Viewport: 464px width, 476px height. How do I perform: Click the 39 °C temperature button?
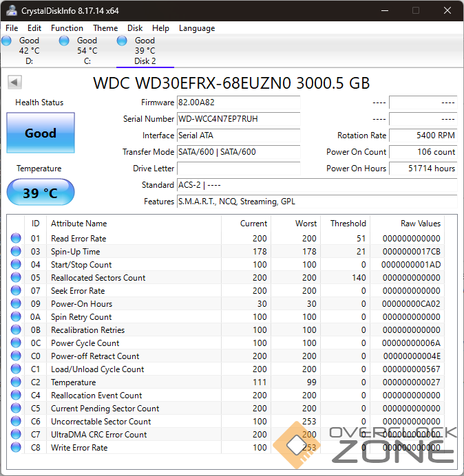tap(41, 193)
